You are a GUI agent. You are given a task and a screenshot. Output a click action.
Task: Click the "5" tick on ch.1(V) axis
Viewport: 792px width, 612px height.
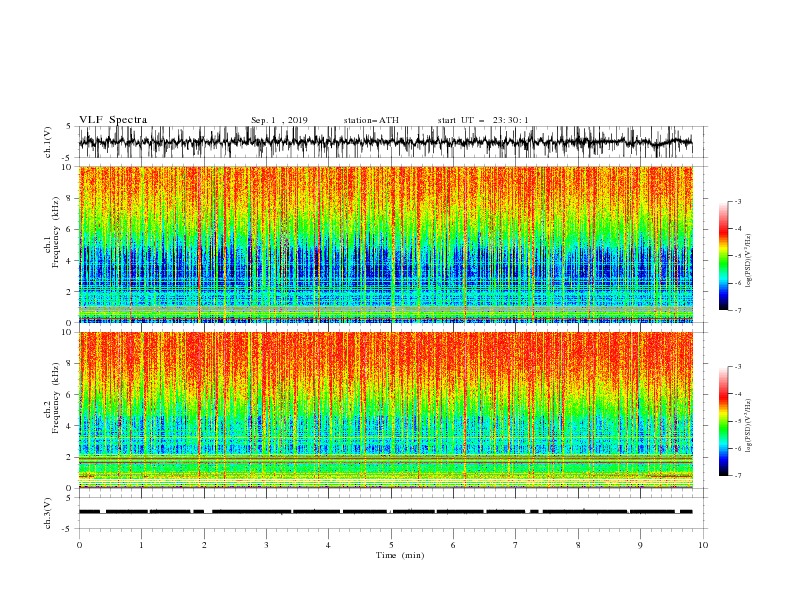(x=69, y=126)
